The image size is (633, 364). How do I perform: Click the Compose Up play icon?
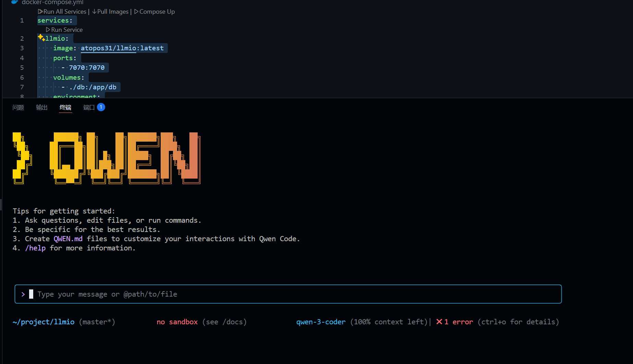pyautogui.click(x=136, y=12)
